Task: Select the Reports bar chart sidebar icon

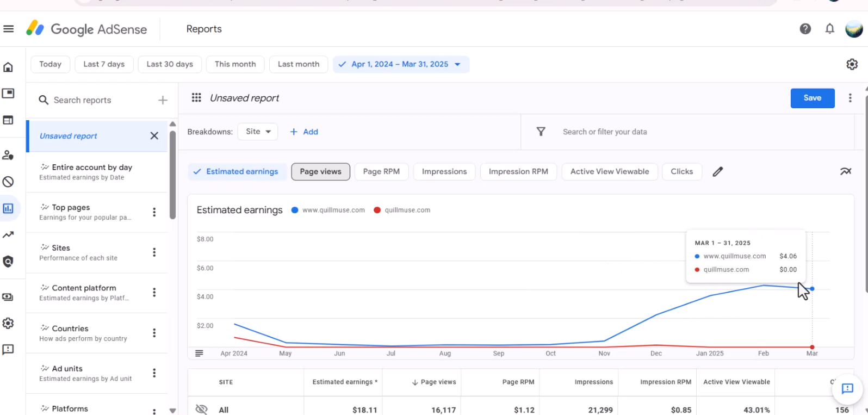Action: (x=8, y=208)
